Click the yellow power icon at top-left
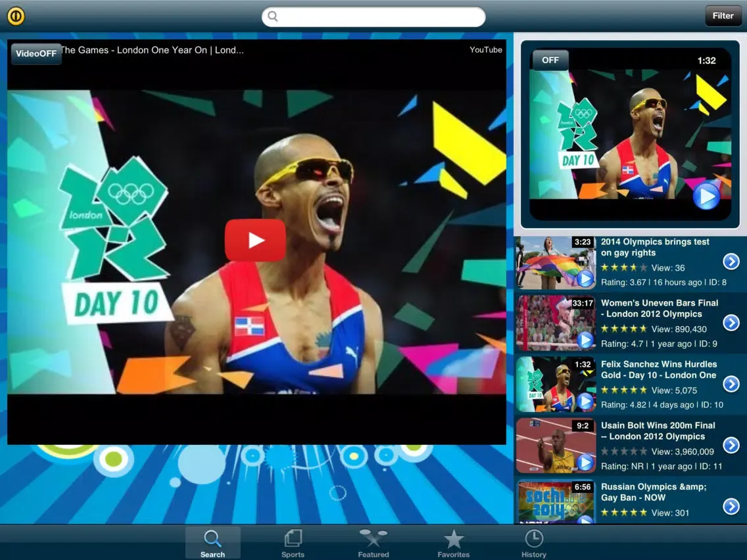This screenshot has height=560, width=747. 16,16
